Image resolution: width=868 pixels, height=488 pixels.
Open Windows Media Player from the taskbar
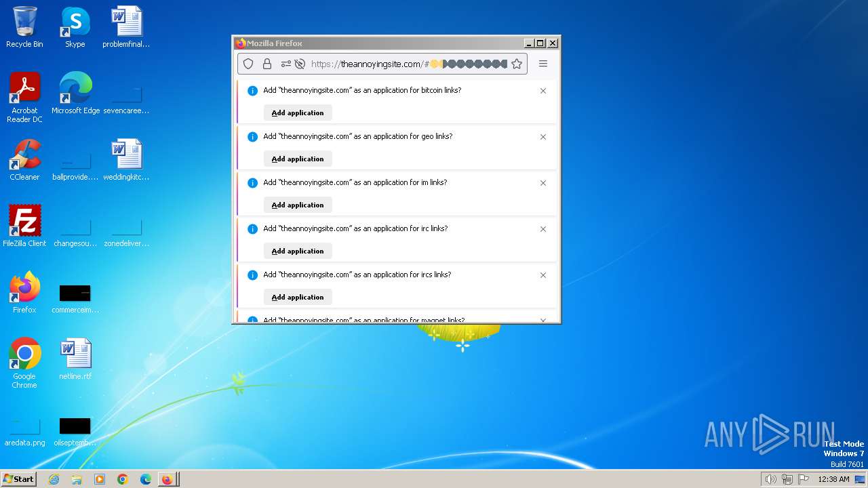(100, 479)
